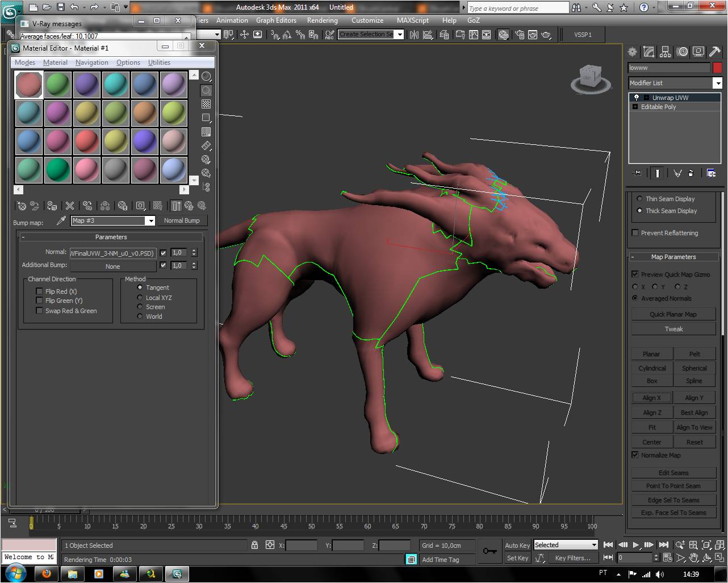Open the Modifier List dropdown
The image size is (728, 583).
click(718, 84)
